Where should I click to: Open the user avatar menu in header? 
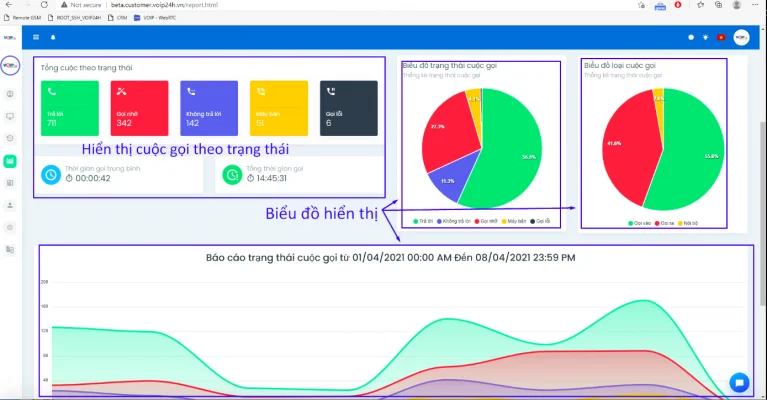coord(741,38)
